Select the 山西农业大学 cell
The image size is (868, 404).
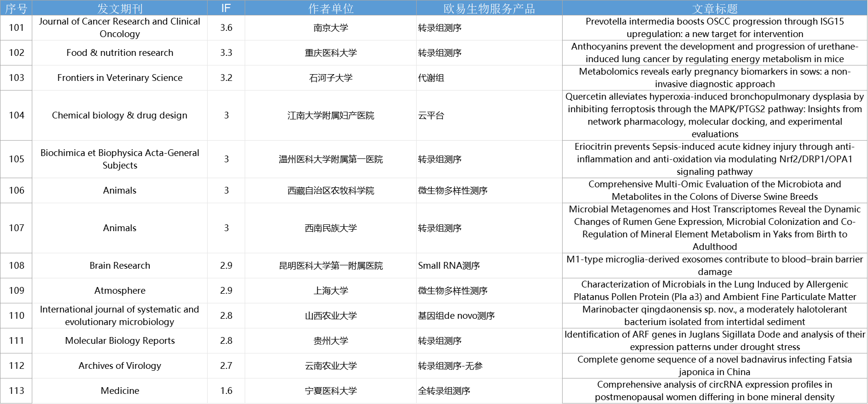point(331,316)
